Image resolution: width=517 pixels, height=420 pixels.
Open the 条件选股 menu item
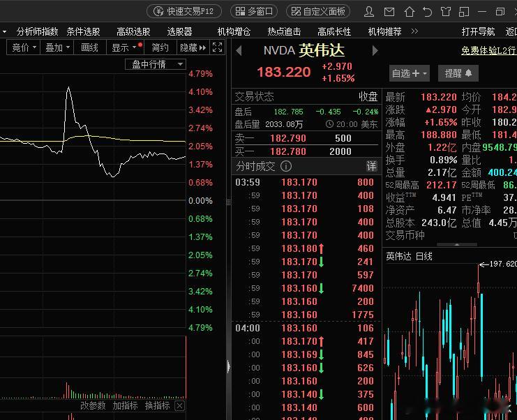(84, 31)
